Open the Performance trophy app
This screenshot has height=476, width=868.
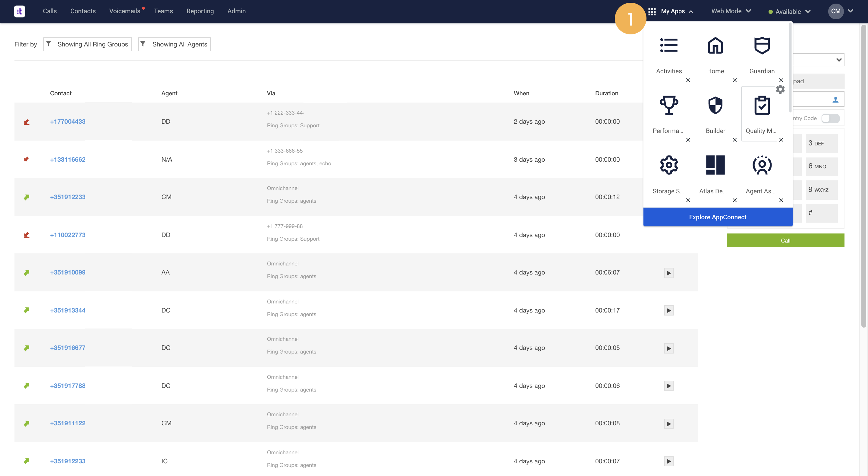pos(668,114)
